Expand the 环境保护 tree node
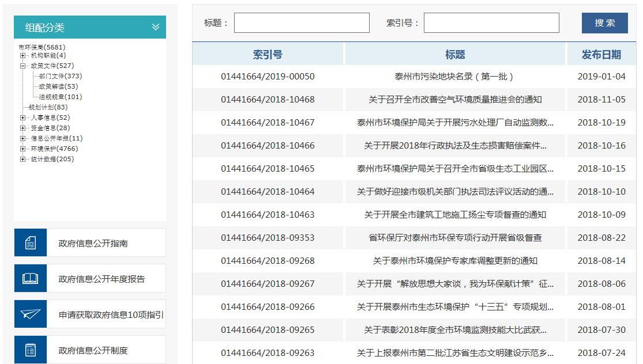Screen dimensions: 643x364 pos(23,149)
